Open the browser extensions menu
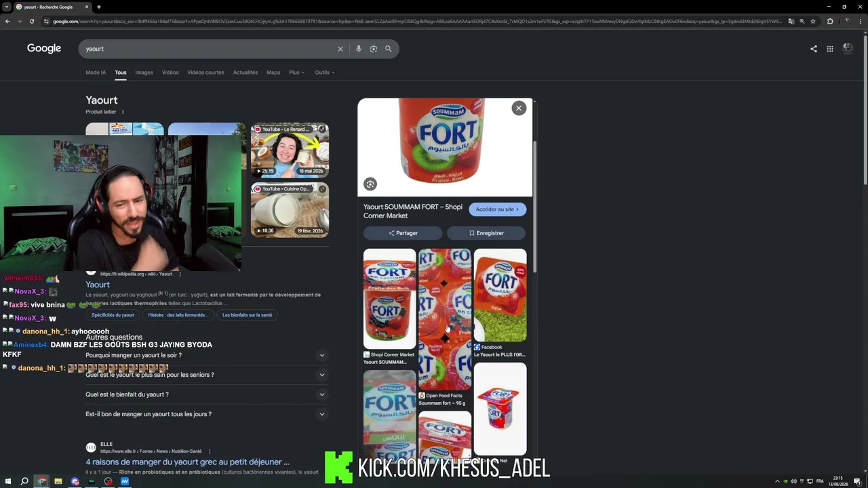The image size is (868, 488). pyautogui.click(x=830, y=21)
